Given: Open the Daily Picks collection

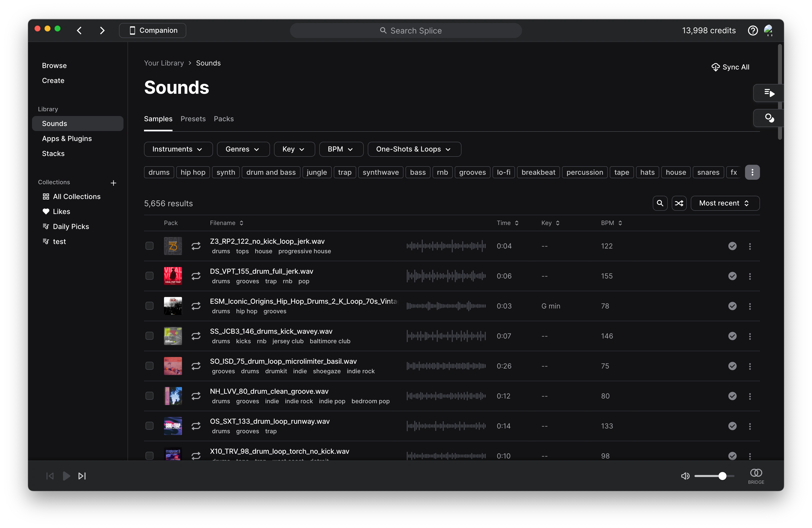Looking at the screenshot, I should point(70,226).
